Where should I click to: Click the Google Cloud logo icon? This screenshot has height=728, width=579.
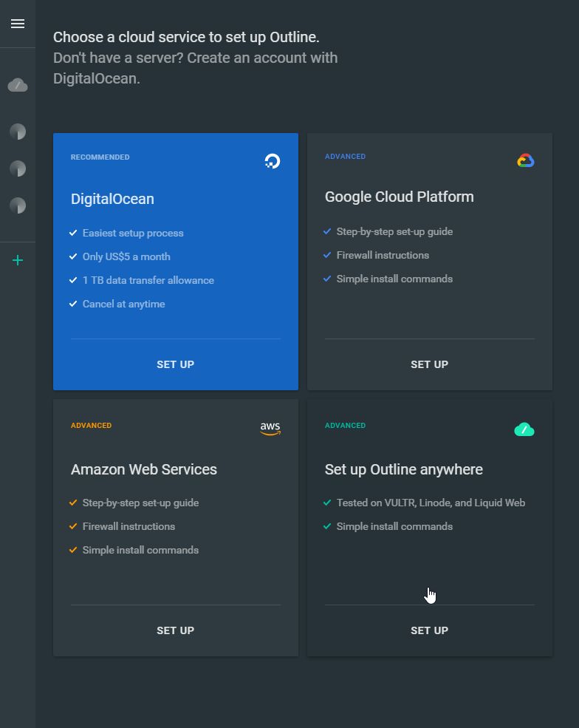tap(526, 160)
